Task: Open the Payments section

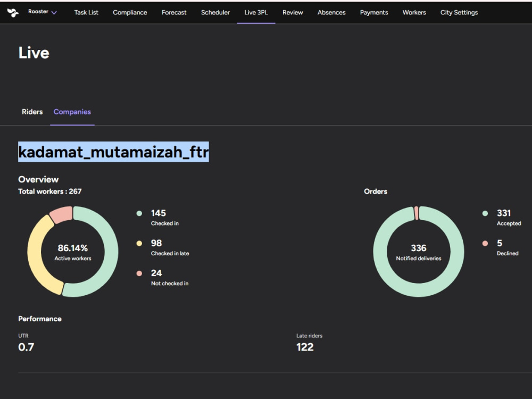Action: click(374, 13)
